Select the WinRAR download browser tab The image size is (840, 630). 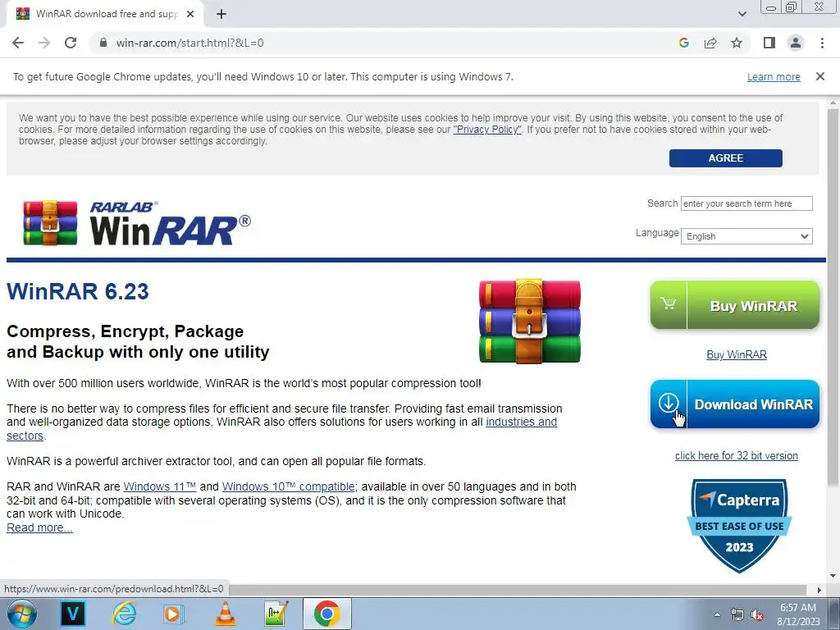tap(105, 14)
